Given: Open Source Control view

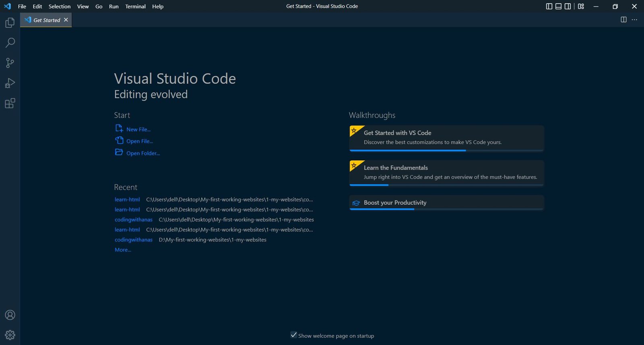Looking at the screenshot, I should coord(10,63).
